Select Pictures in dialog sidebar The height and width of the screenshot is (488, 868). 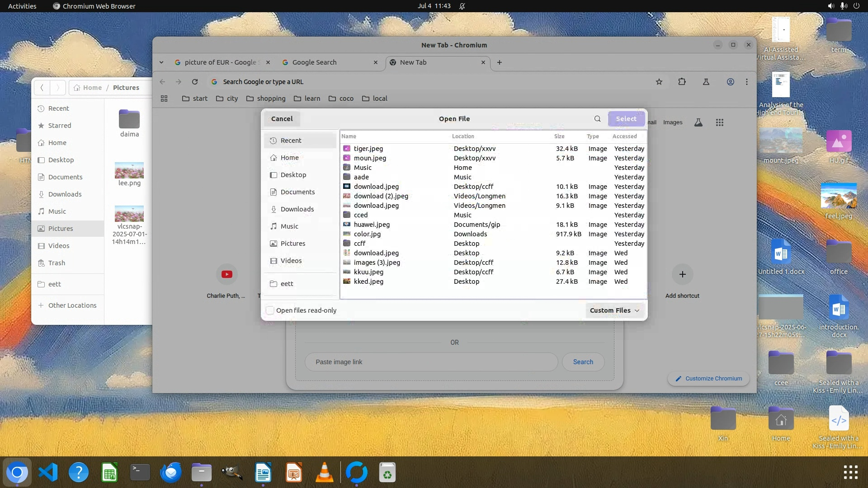click(x=292, y=244)
